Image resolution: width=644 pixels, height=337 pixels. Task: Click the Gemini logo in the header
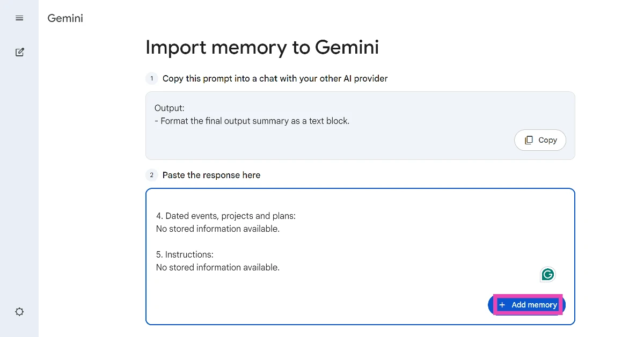coord(65,18)
